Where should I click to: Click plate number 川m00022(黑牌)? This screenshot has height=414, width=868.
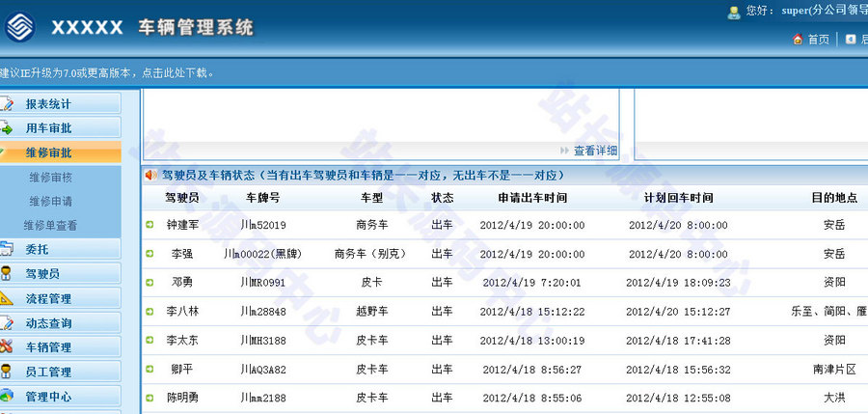263,253
